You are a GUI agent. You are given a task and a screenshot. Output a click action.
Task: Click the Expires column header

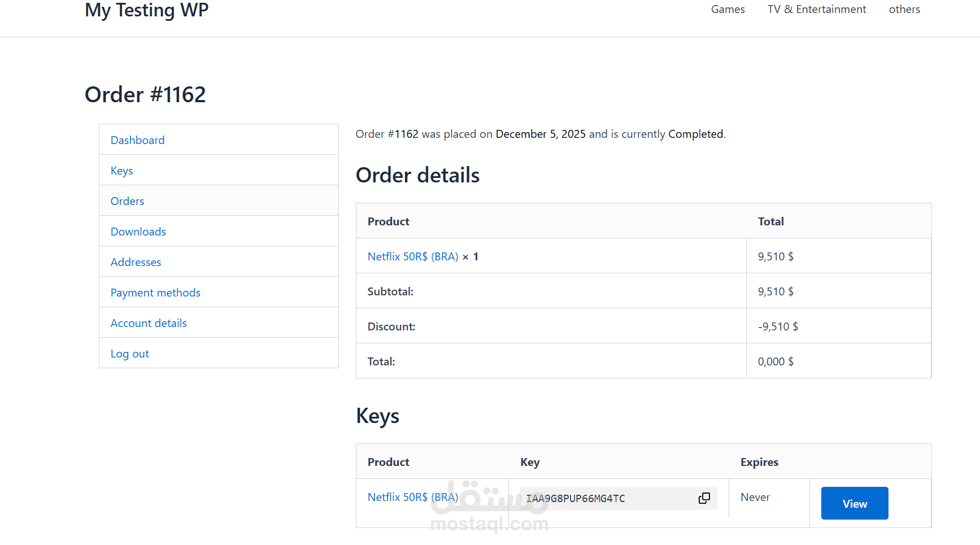point(759,462)
